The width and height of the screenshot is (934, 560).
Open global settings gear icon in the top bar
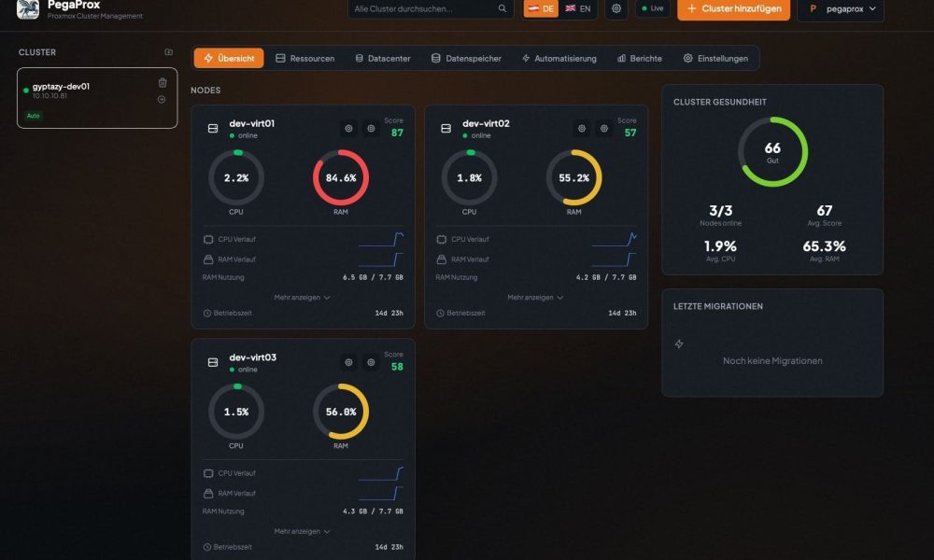[x=616, y=8]
